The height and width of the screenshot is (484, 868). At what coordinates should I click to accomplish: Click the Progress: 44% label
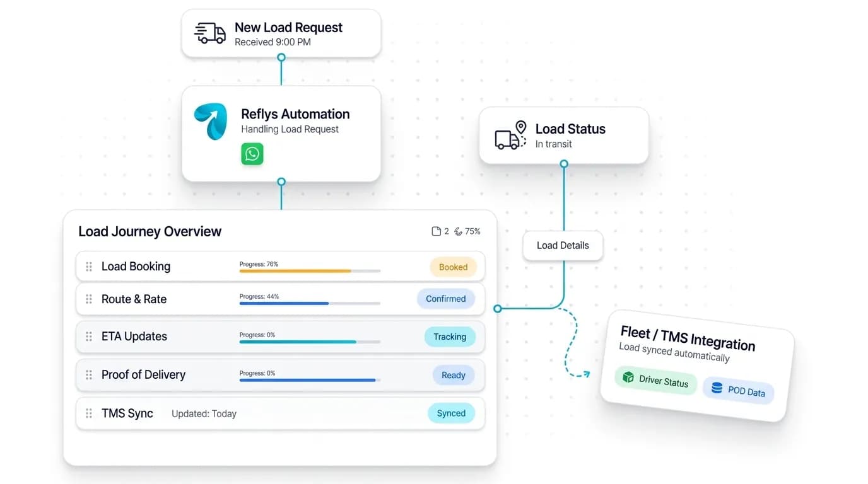click(259, 296)
